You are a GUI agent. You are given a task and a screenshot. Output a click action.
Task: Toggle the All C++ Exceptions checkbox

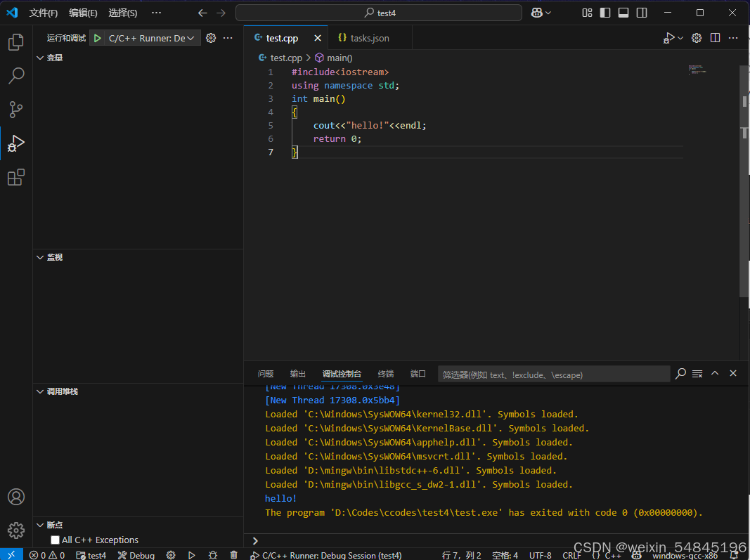(x=54, y=540)
